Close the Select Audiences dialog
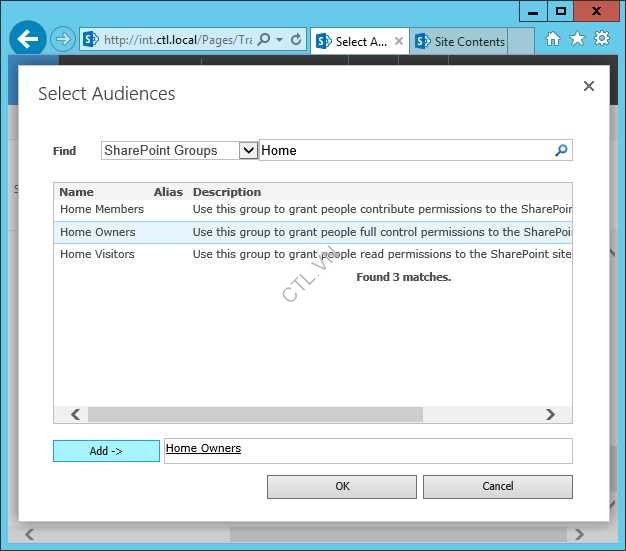 click(x=589, y=86)
